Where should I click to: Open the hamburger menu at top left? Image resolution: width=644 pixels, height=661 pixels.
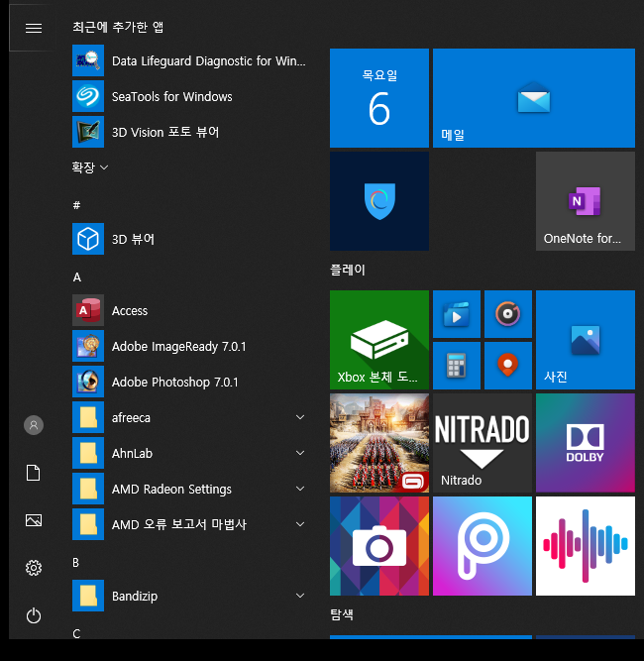(x=34, y=29)
